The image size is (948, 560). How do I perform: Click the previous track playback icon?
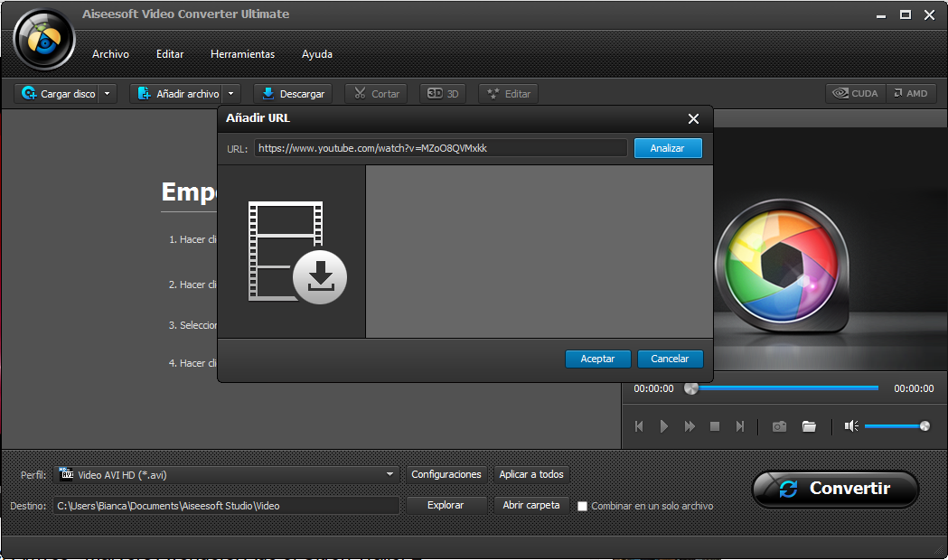(639, 426)
